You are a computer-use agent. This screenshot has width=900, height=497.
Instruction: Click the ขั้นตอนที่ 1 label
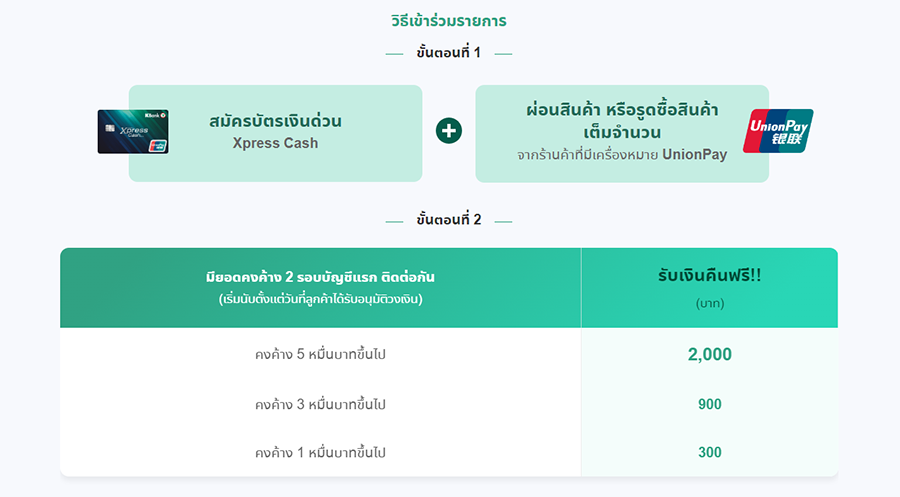449,53
